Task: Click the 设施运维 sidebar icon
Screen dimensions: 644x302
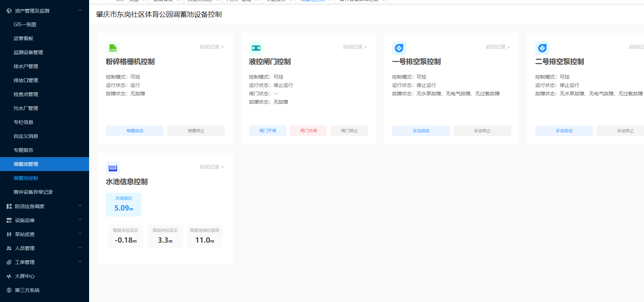Action: [9, 220]
